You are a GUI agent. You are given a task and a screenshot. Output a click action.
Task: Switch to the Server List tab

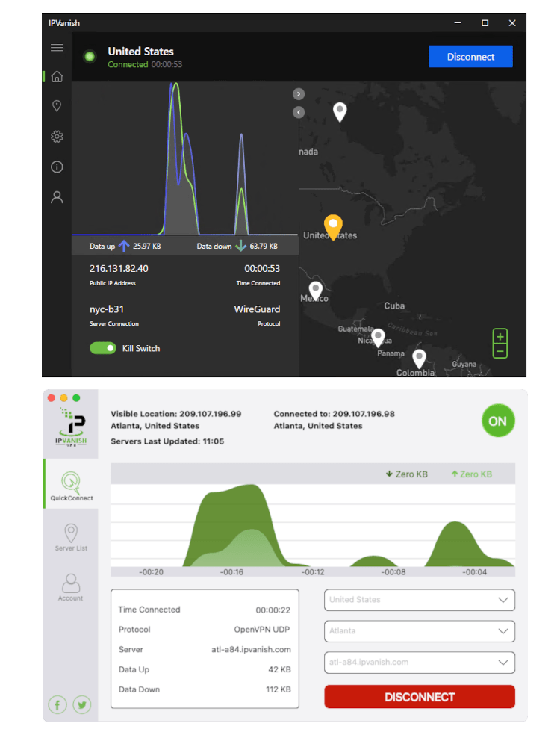click(x=72, y=536)
